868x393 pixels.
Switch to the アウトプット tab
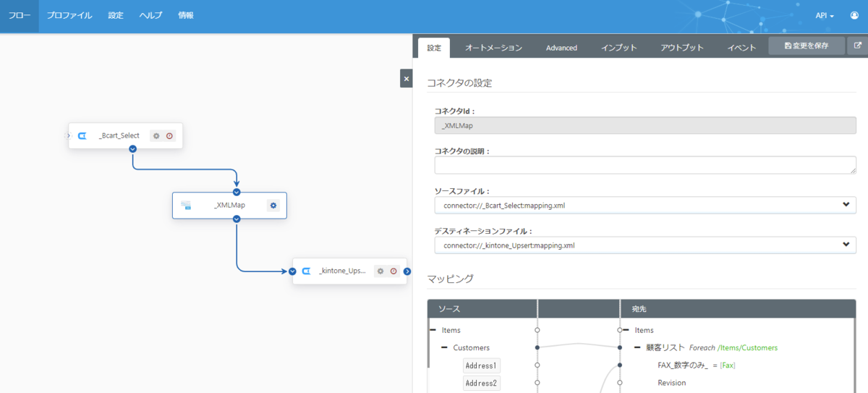[682, 48]
